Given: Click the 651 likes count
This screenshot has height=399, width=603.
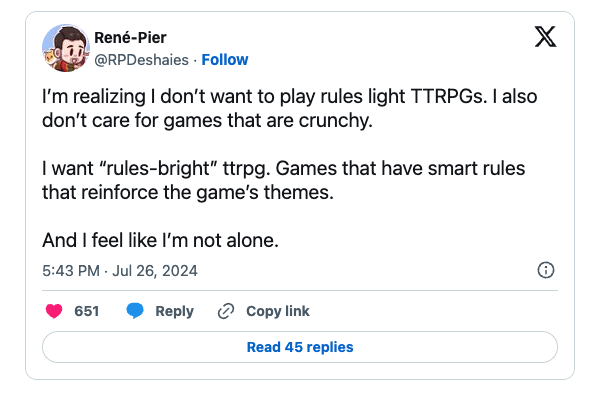Looking at the screenshot, I should click(x=87, y=311).
